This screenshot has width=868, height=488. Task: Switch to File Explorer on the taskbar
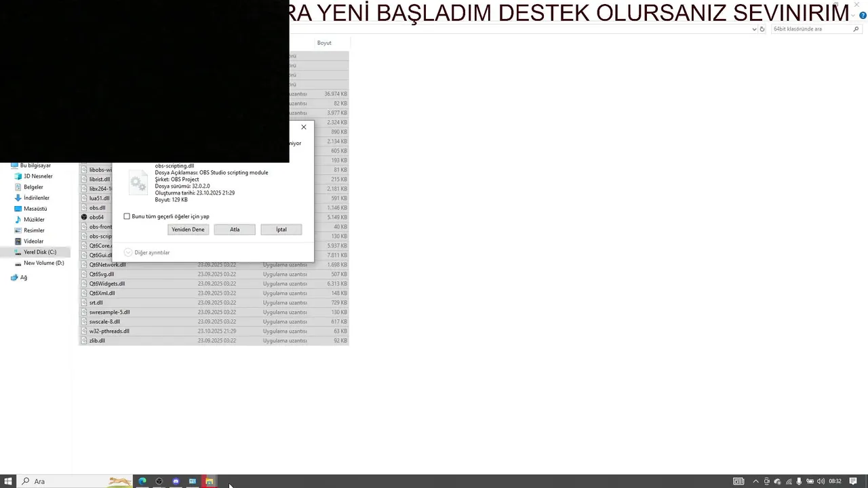(x=210, y=481)
